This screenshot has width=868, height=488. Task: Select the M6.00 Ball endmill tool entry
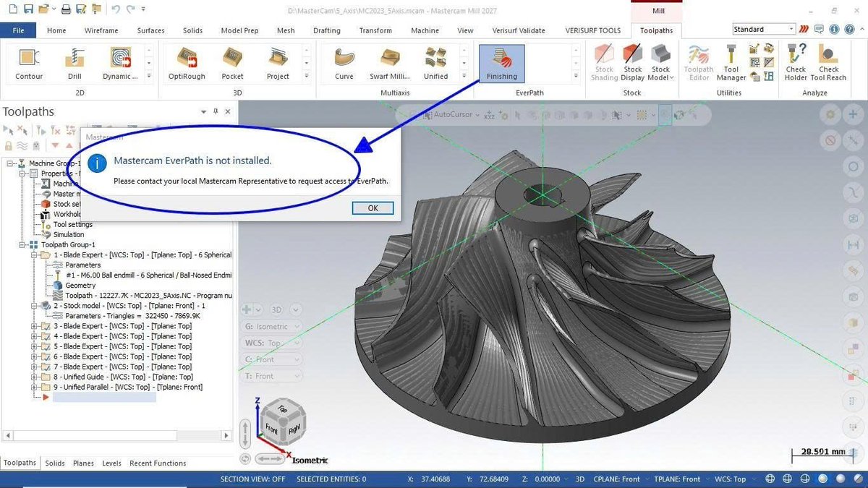[x=148, y=275]
